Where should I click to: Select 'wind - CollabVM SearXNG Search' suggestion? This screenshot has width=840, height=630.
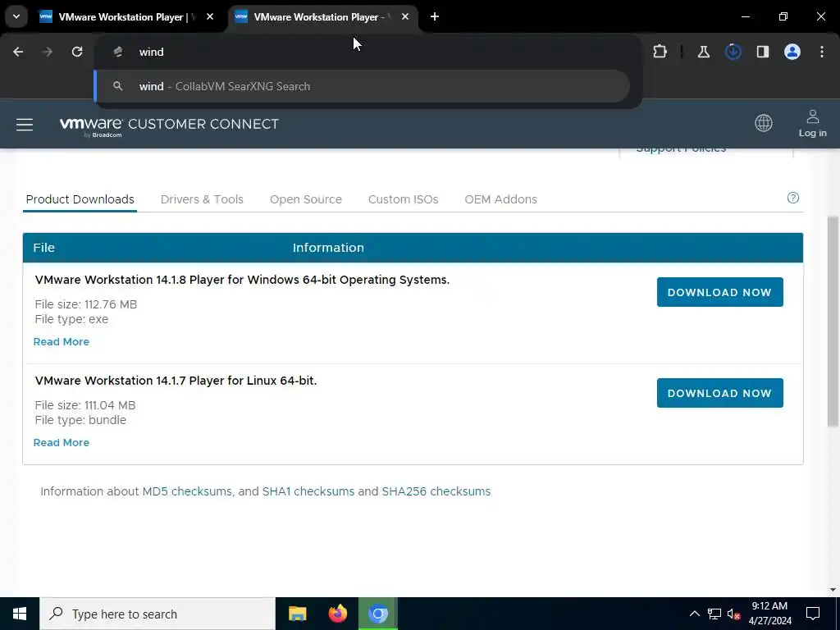click(x=362, y=86)
